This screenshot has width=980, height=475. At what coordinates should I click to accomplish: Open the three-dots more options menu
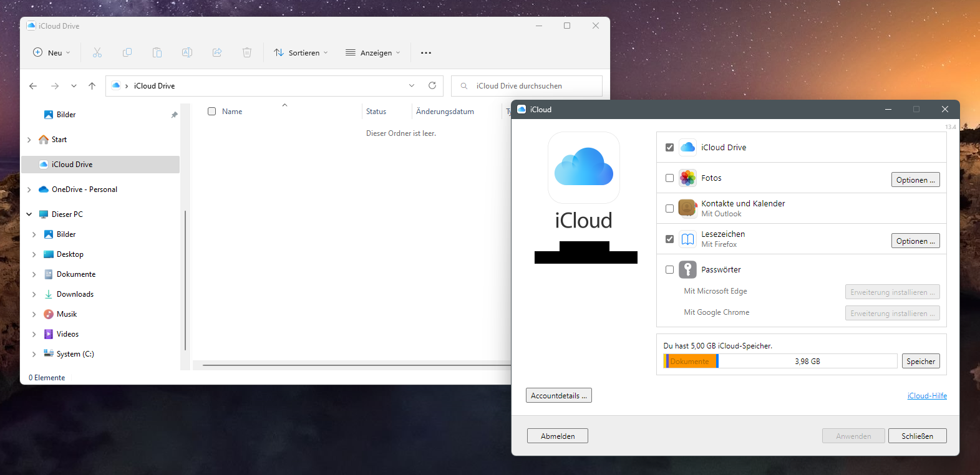(x=426, y=53)
